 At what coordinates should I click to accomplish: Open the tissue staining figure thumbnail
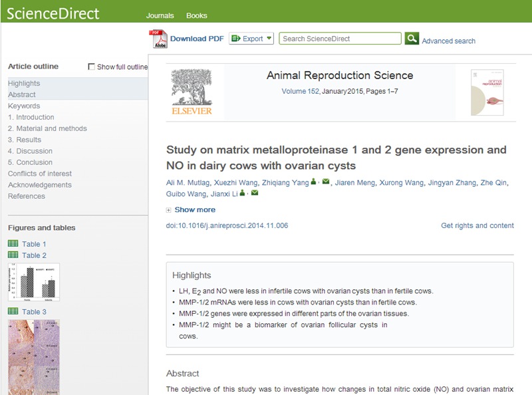coord(34,357)
